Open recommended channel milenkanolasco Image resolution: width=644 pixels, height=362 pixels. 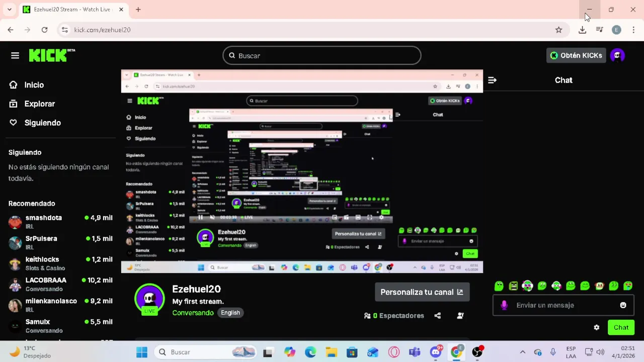pyautogui.click(x=60, y=305)
